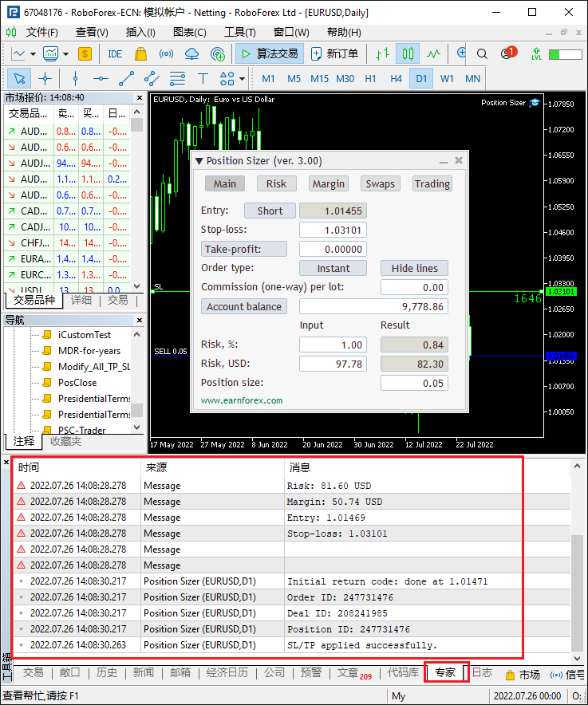588x705 pixels.
Task: Open the www.earnforex.com link
Action: (242, 400)
